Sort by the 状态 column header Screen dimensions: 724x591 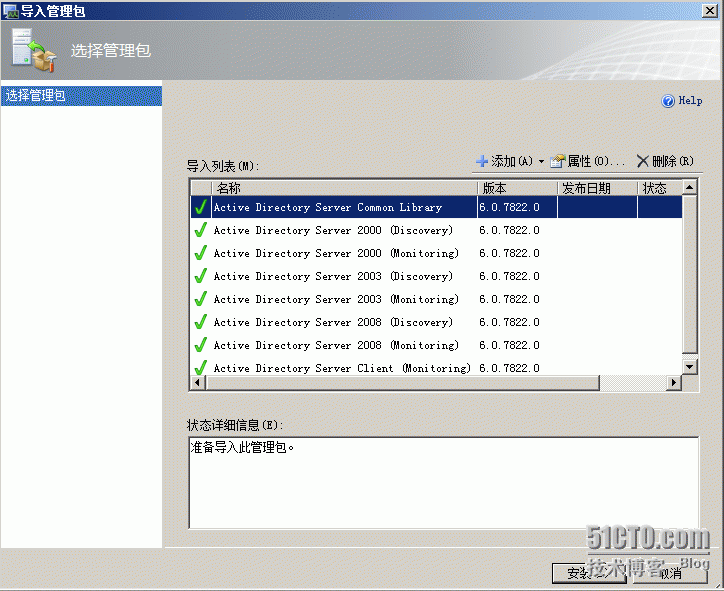click(660, 188)
